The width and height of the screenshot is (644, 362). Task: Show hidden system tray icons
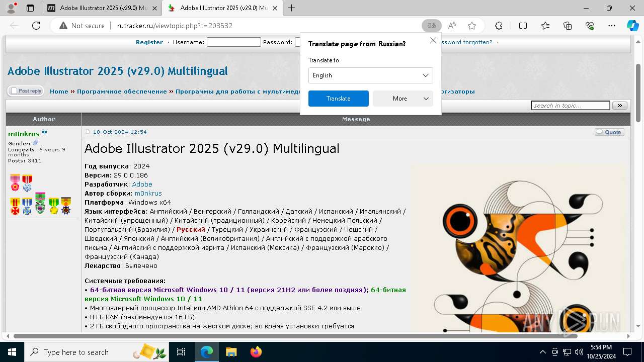point(542,352)
